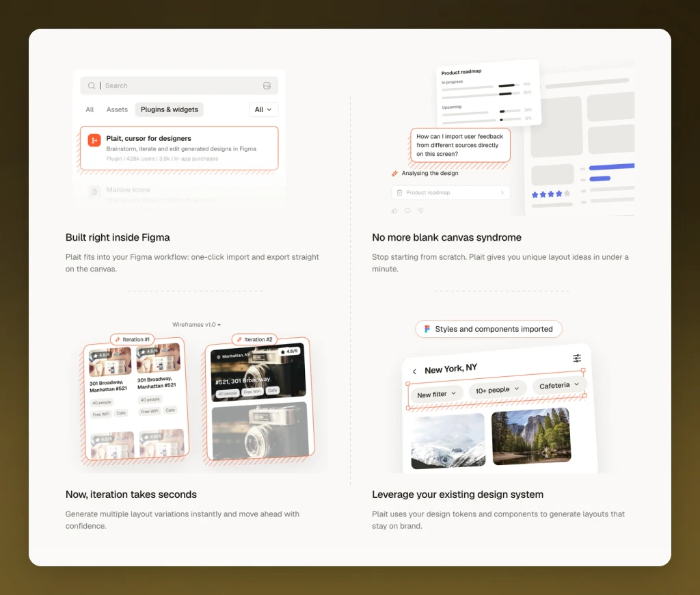Image resolution: width=700 pixels, height=595 pixels.
Task: Click the New York, NY title
Action: tap(451, 369)
